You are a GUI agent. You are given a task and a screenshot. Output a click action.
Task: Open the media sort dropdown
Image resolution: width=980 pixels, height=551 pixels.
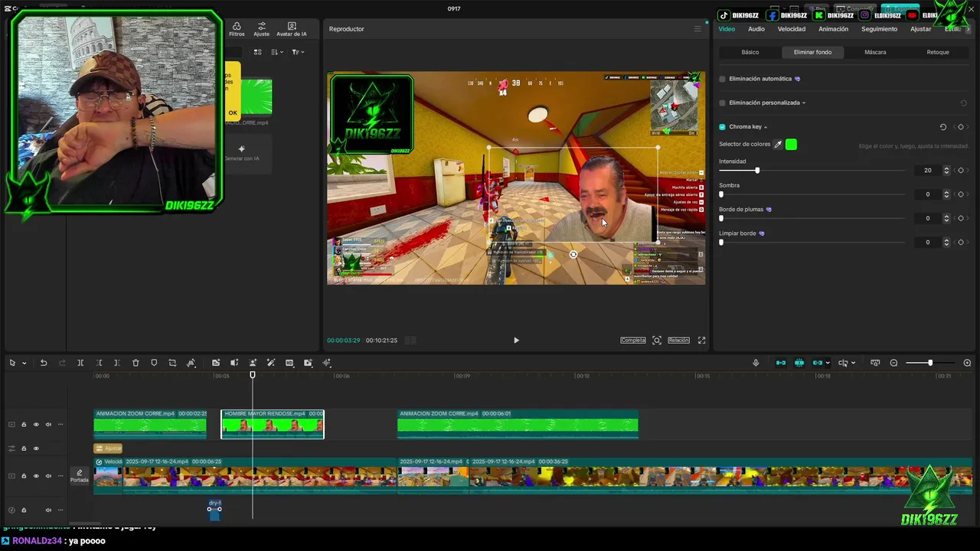276,52
